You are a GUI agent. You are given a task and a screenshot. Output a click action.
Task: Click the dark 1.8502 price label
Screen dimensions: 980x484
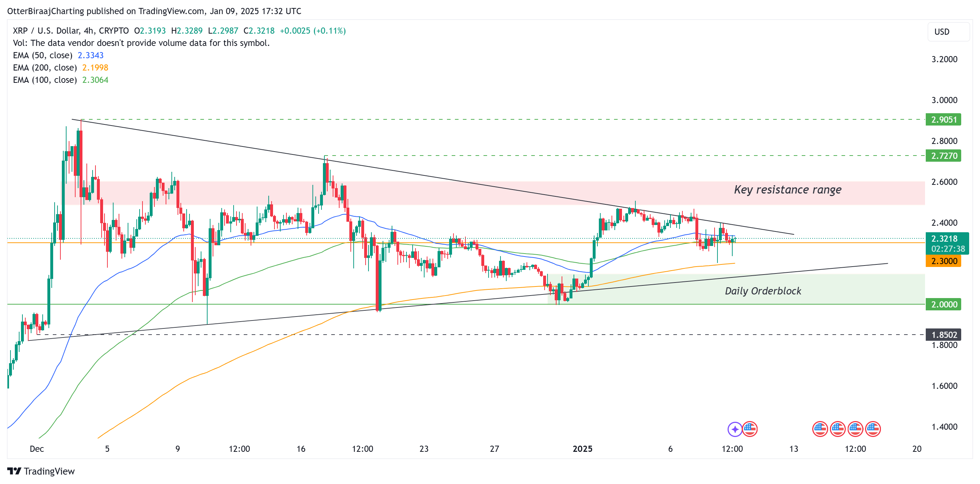[943, 335]
